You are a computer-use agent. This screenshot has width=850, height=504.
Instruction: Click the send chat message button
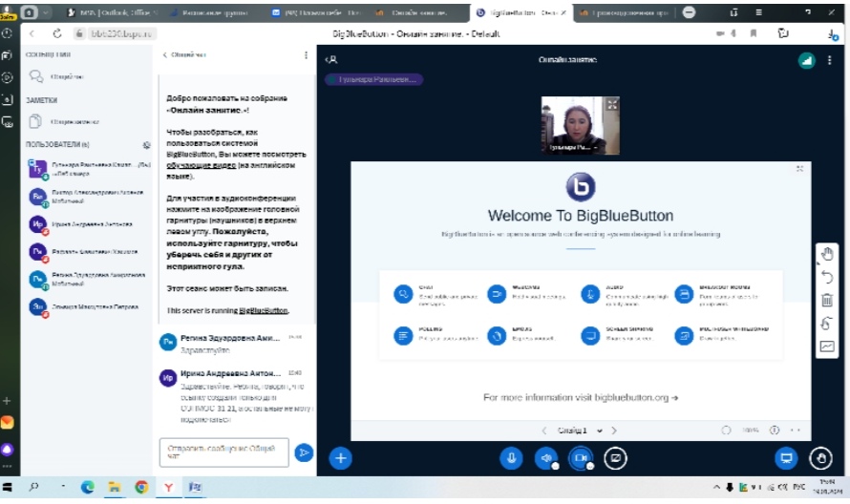click(304, 452)
